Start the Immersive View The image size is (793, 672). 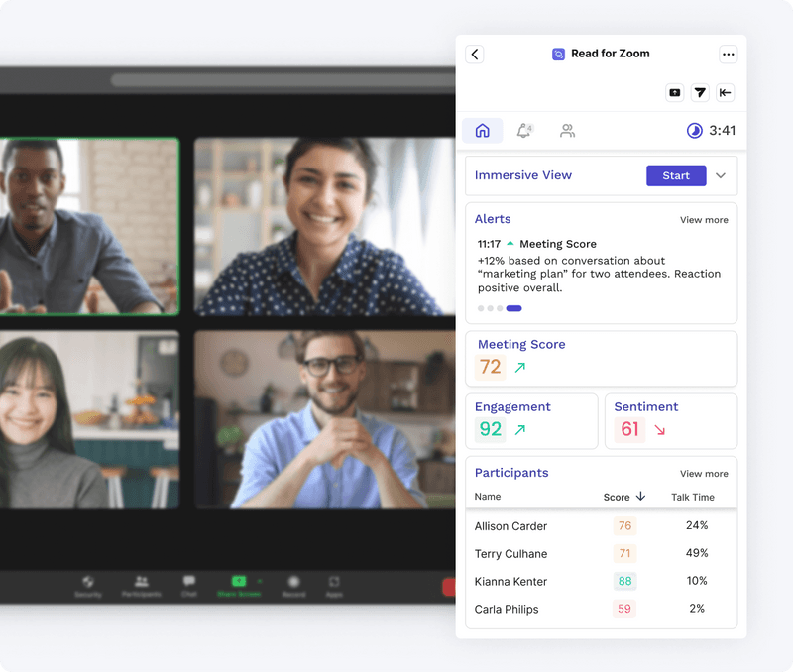coord(675,175)
